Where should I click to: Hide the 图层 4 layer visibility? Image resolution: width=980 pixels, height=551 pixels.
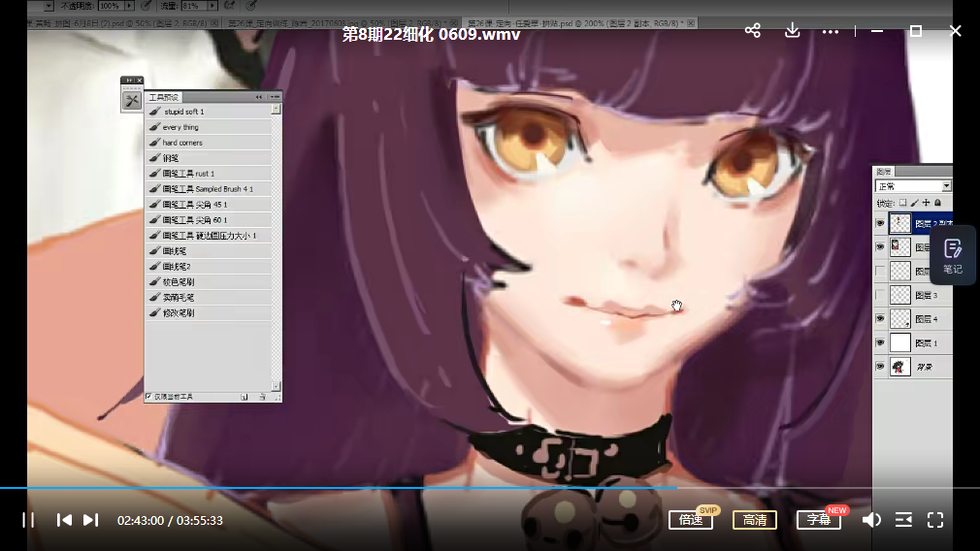880,318
